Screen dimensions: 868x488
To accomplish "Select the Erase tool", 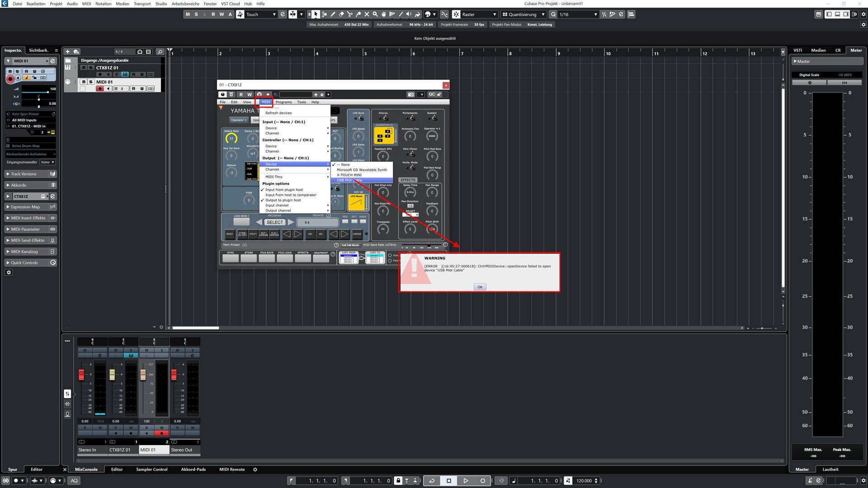I will pos(341,14).
